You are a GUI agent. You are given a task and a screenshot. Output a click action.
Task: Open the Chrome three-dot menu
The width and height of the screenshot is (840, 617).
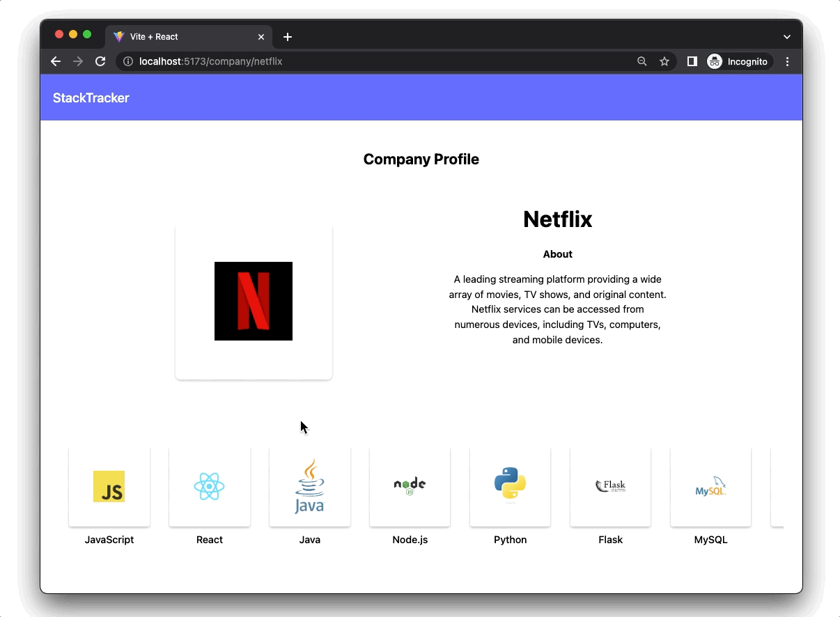[x=788, y=61]
